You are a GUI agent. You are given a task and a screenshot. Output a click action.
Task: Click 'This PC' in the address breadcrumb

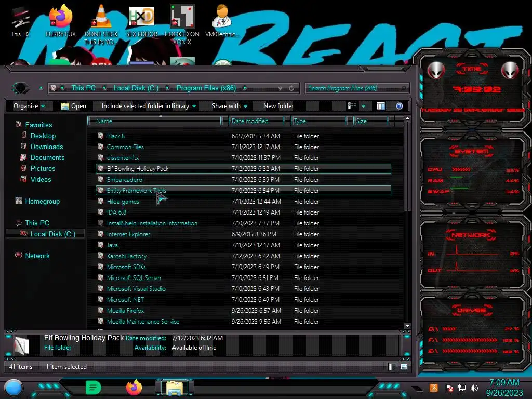[83, 88]
